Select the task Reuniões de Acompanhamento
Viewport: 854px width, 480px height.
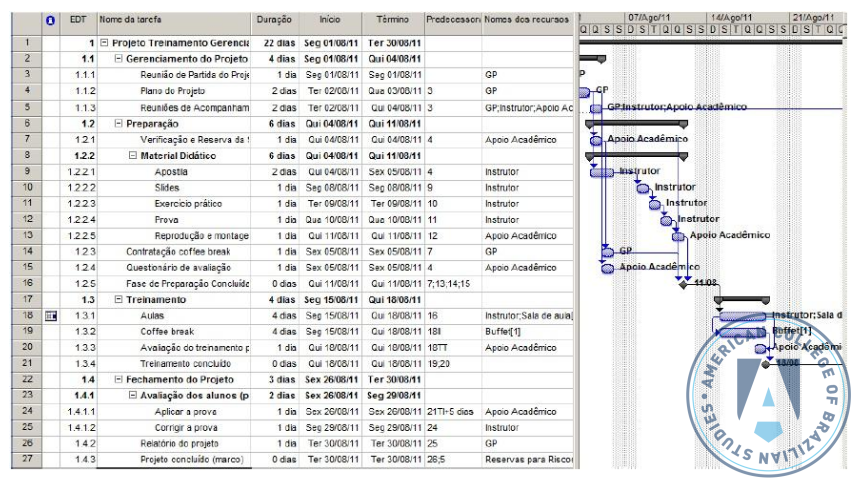(x=194, y=108)
